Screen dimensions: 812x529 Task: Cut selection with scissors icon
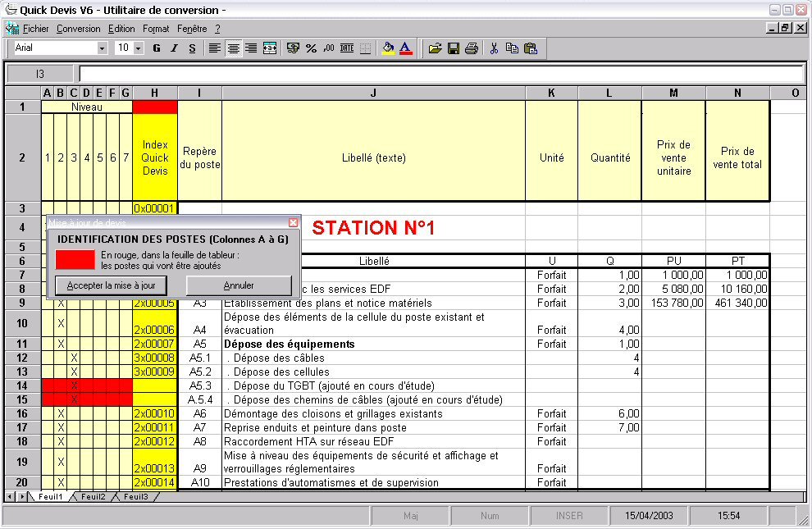click(x=494, y=48)
